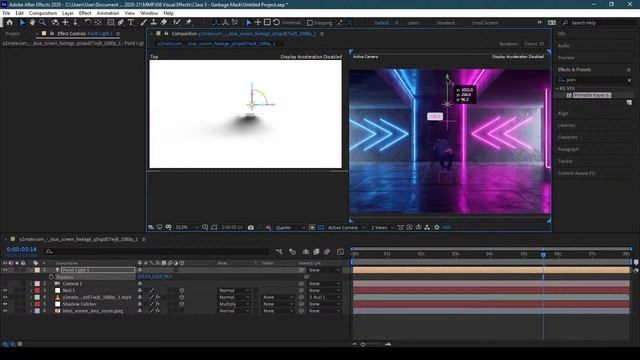
Task: Hide the Null 1 layer
Action: click(5, 290)
